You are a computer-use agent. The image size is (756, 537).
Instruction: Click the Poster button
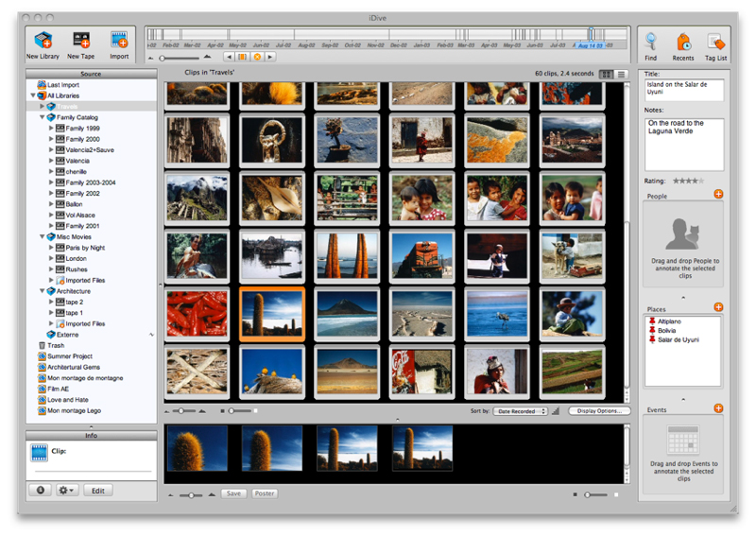(265, 494)
